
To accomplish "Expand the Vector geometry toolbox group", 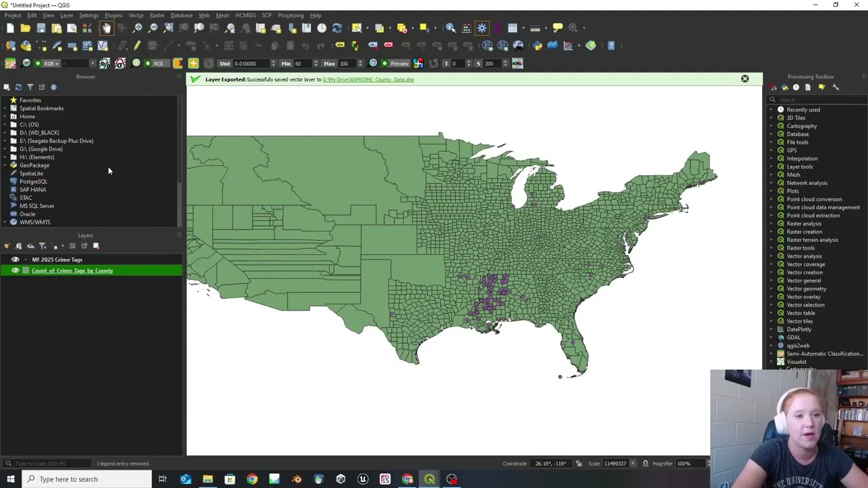I will pyautogui.click(x=771, y=289).
